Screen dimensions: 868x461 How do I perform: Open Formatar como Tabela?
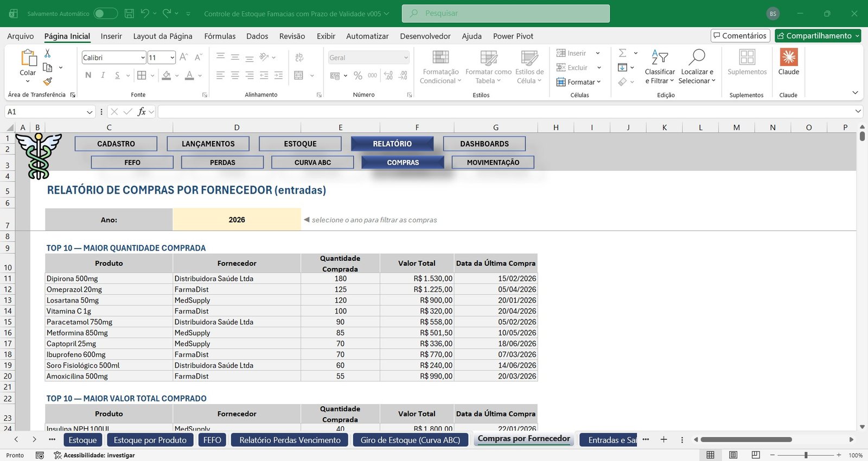488,67
